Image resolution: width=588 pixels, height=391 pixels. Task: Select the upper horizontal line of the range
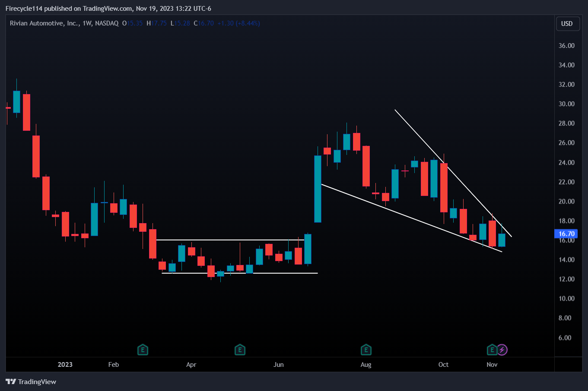coord(230,240)
